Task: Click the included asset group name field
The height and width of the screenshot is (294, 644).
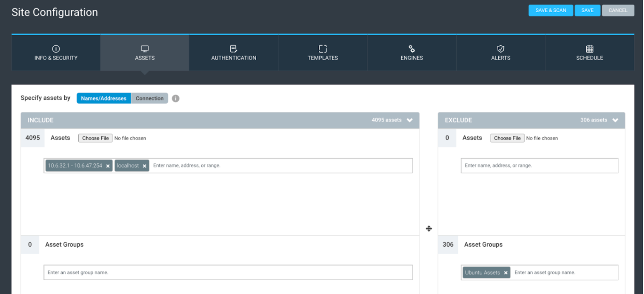Action: tap(228, 272)
